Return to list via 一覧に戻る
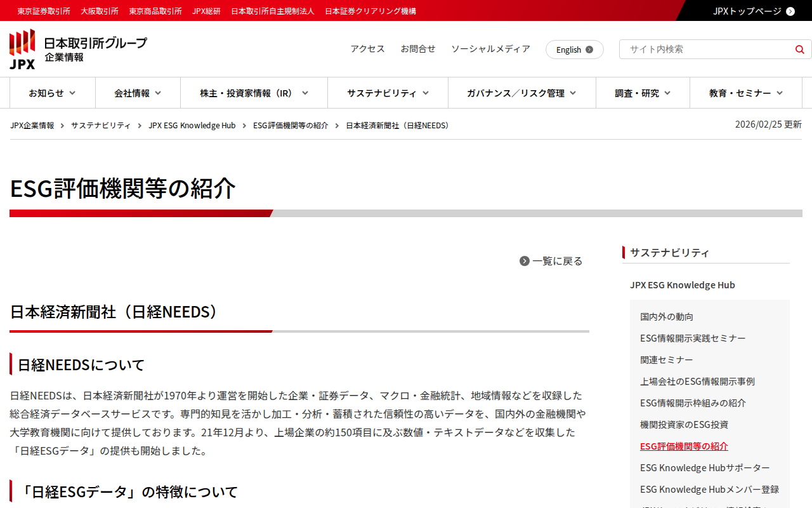 tap(551, 261)
